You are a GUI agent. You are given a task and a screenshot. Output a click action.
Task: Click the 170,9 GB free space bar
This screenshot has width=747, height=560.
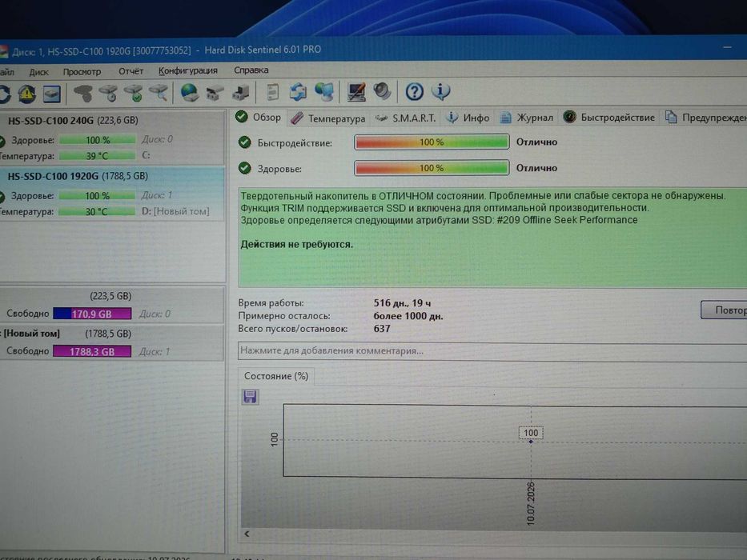[x=92, y=314]
